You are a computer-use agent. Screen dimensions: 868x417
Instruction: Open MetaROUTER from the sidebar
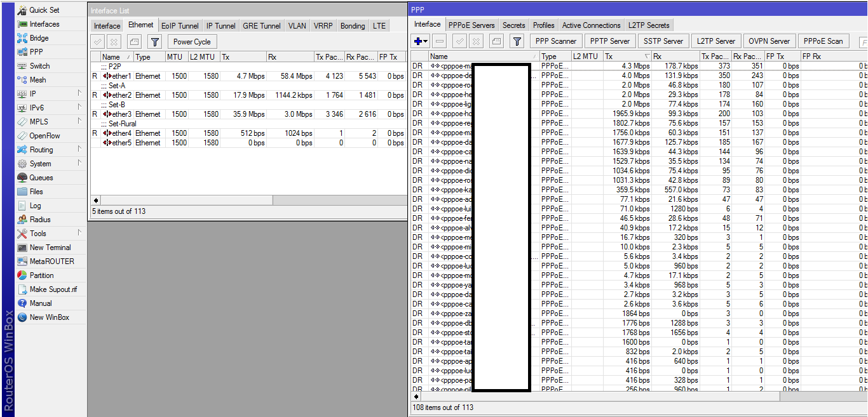pyautogui.click(x=51, y=261)
